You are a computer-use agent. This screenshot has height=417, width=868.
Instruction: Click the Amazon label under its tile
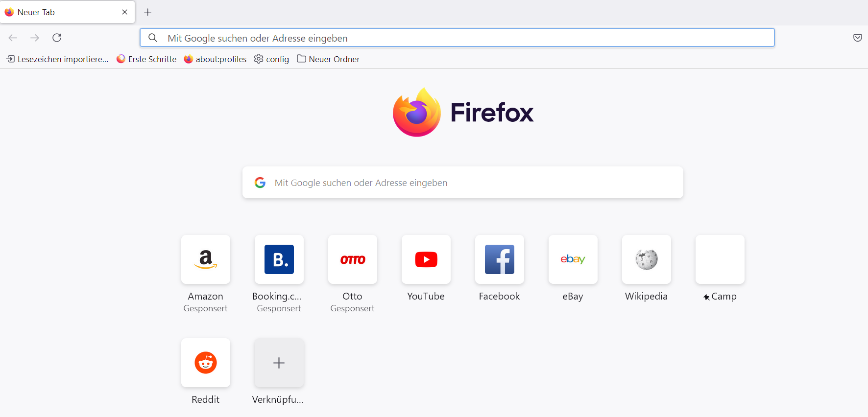(206, 296)
